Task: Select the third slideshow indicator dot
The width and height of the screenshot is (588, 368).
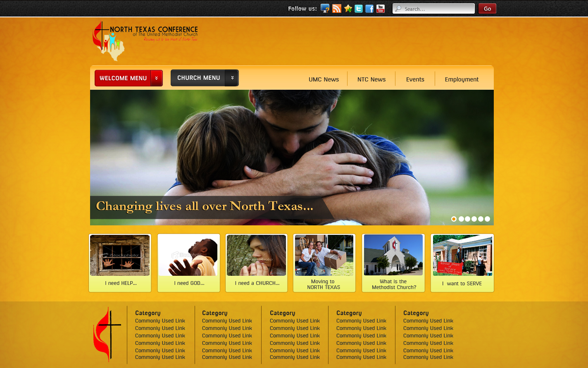Action: coord(468,219)
